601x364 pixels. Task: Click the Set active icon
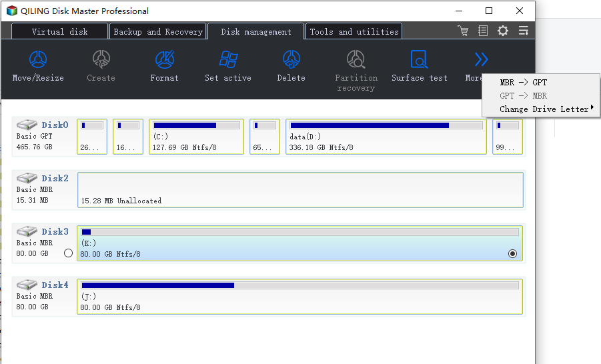(228, 59)
